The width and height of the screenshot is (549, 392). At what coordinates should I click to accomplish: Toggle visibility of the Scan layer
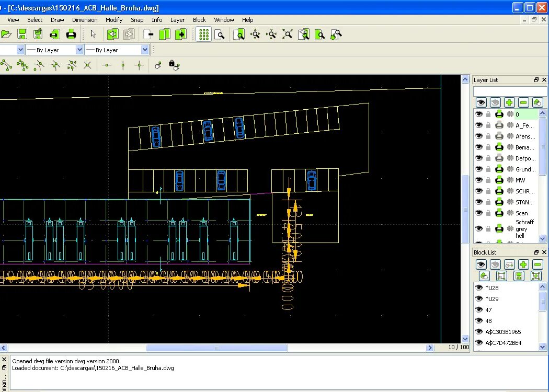point(479,213)
